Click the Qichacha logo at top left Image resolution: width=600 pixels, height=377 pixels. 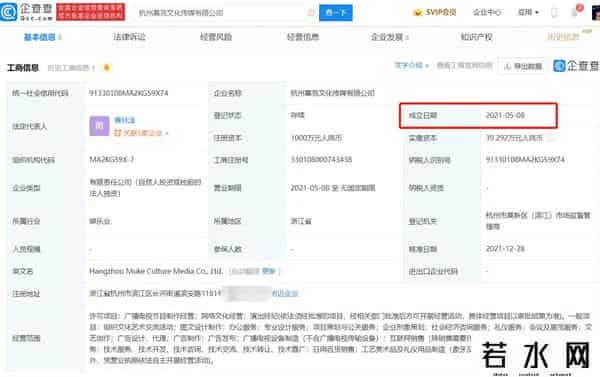pos(26,11)
